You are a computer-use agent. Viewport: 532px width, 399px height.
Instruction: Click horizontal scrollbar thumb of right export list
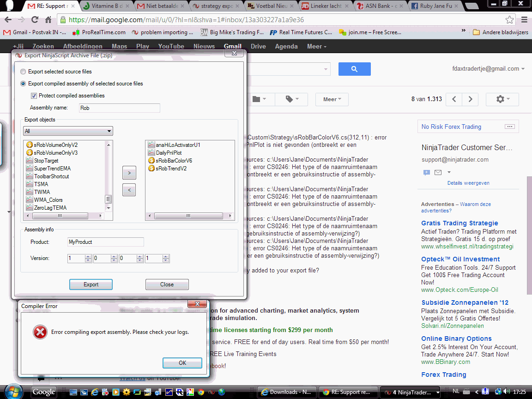188,216
